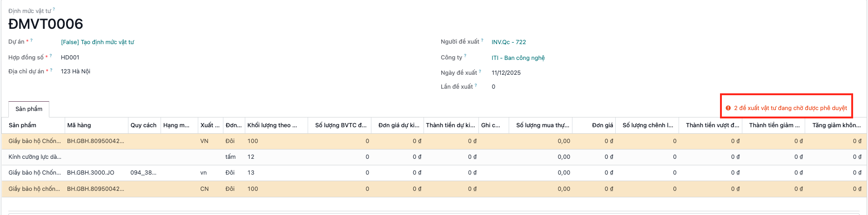Screen dimensions: 868x215
Task: Click tooltip question mark next to Lần đề xuất
Action: (476, 85)
